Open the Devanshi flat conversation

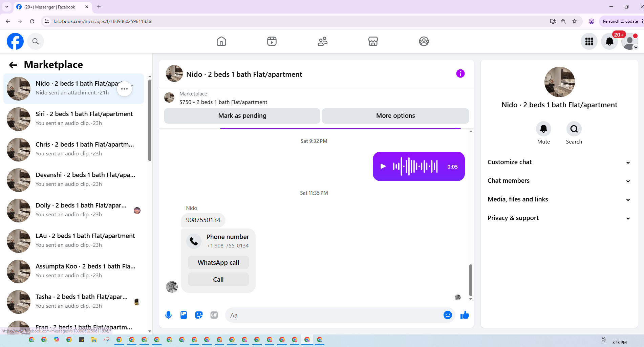pos(73,180)
